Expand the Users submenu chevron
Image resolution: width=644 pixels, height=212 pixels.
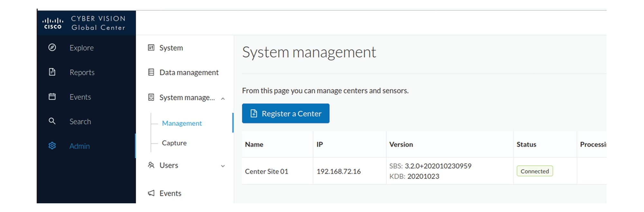pos(223,166)
